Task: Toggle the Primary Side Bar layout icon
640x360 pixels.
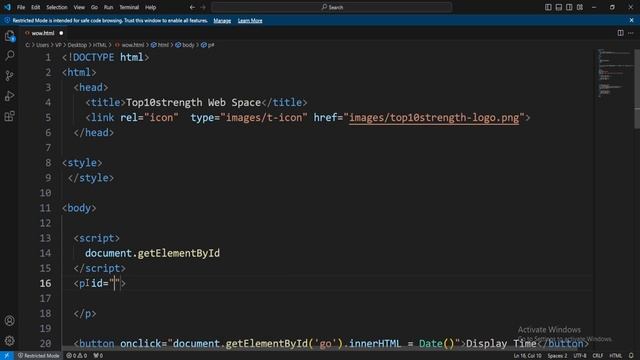Action: pyautogui.click(x=548, y=7)
